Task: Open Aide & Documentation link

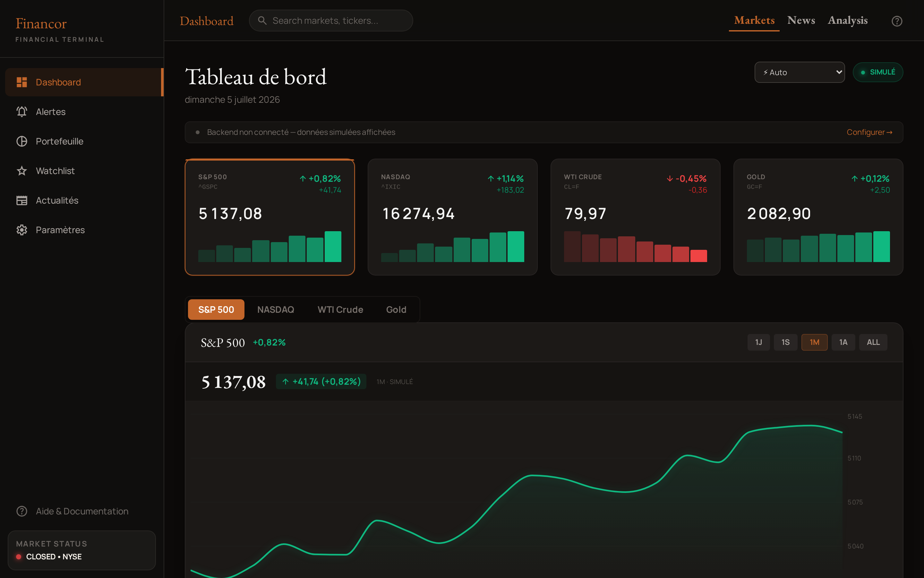Action: [x=82, y=511]
